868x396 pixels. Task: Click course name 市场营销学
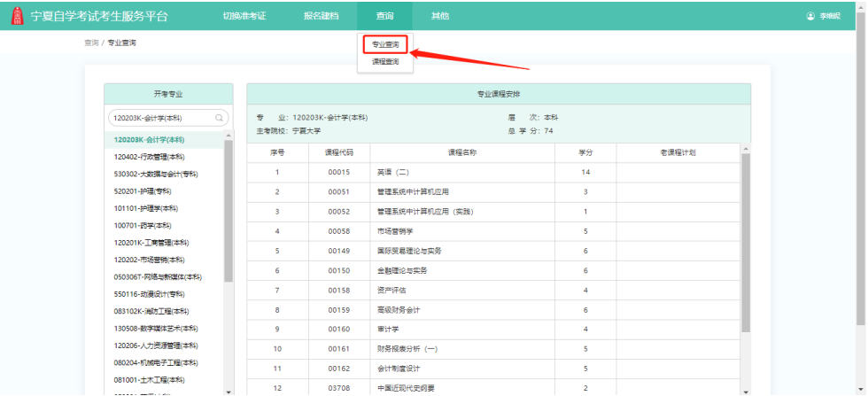coord(395,231)
